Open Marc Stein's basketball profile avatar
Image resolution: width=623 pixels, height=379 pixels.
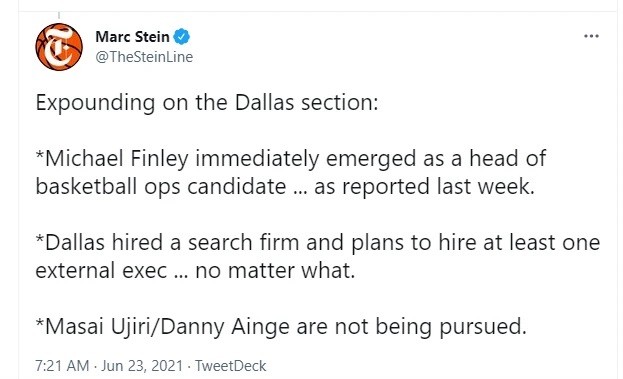[x=59, y=47]
